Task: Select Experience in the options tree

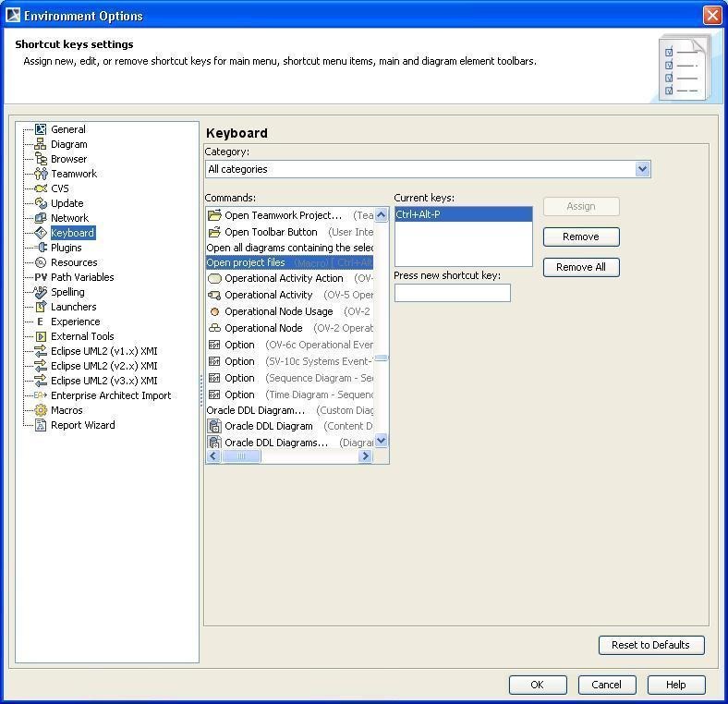Action: 75,322
